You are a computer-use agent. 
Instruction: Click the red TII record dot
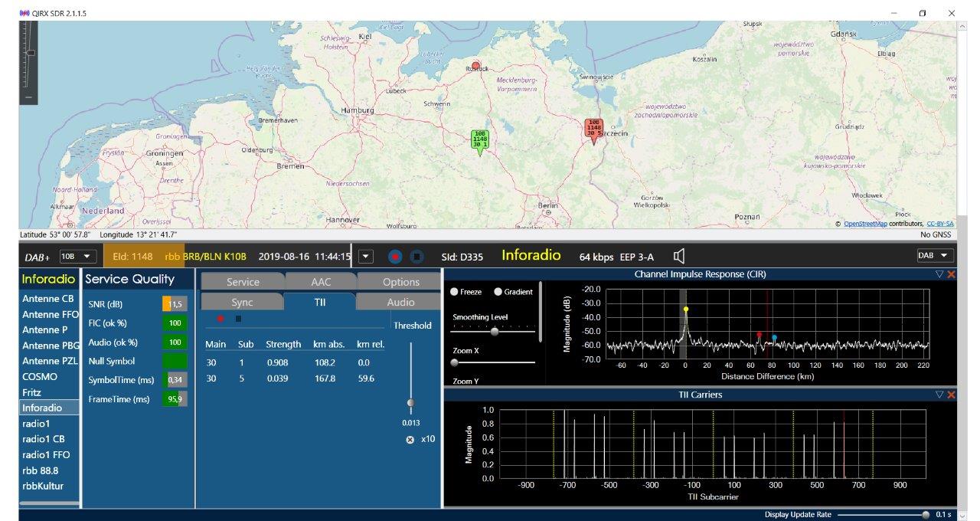[x=220, y=319]
